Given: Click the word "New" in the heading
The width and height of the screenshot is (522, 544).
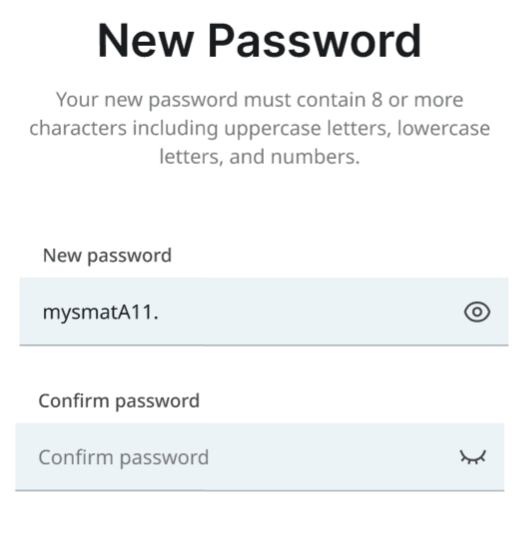Looking at the screenshot, I should tap(145, 40).
